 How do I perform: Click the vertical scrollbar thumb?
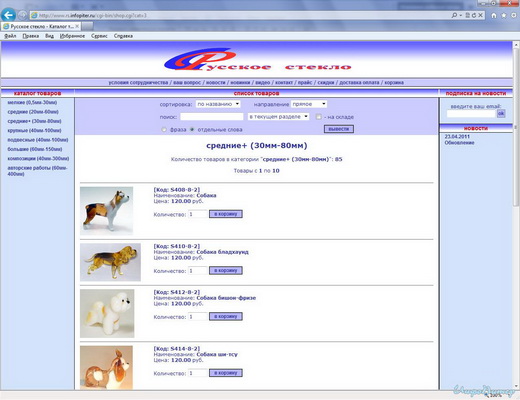tap(516, 127)
